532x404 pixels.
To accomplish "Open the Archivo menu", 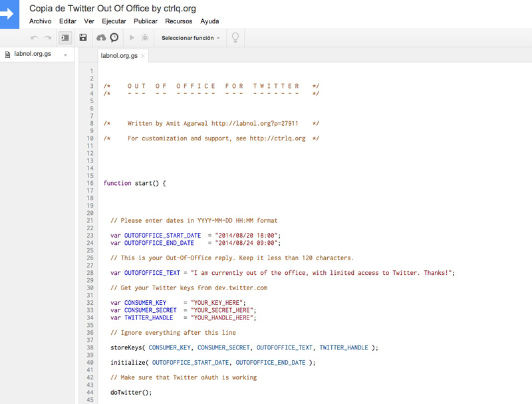I will (41, 21).
